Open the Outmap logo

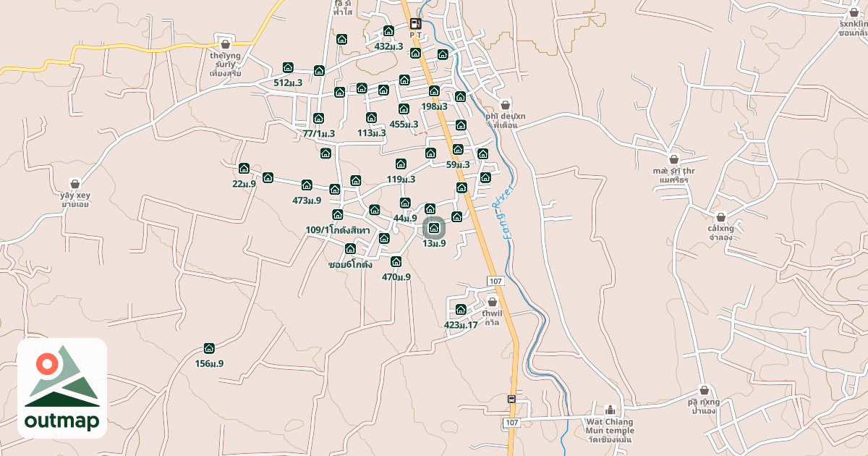62,388
